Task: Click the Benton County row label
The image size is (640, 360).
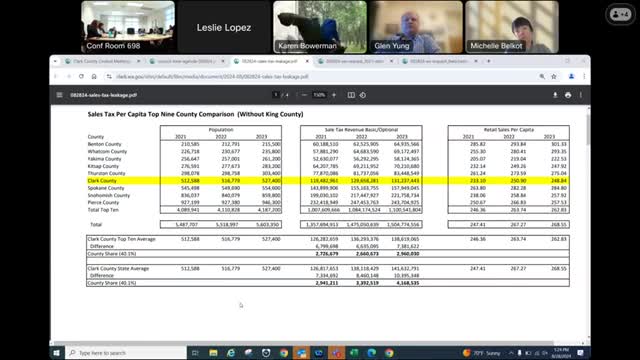Action: coord(104,144)
